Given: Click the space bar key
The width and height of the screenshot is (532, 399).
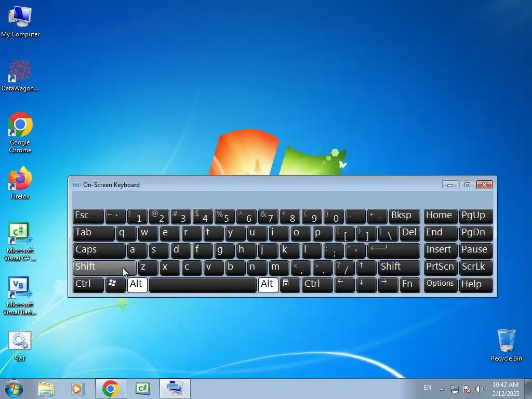Looking at the screenshot, I should click(x=203, y=285).
